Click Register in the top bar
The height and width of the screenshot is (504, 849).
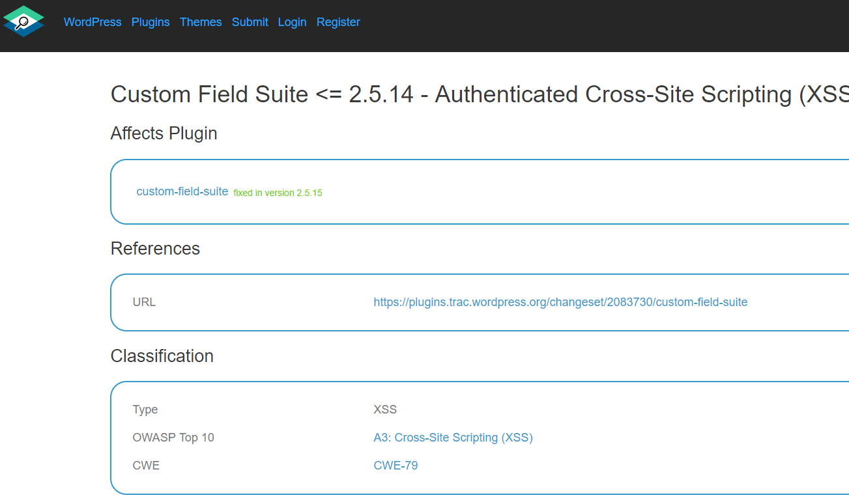coord(338,22)
